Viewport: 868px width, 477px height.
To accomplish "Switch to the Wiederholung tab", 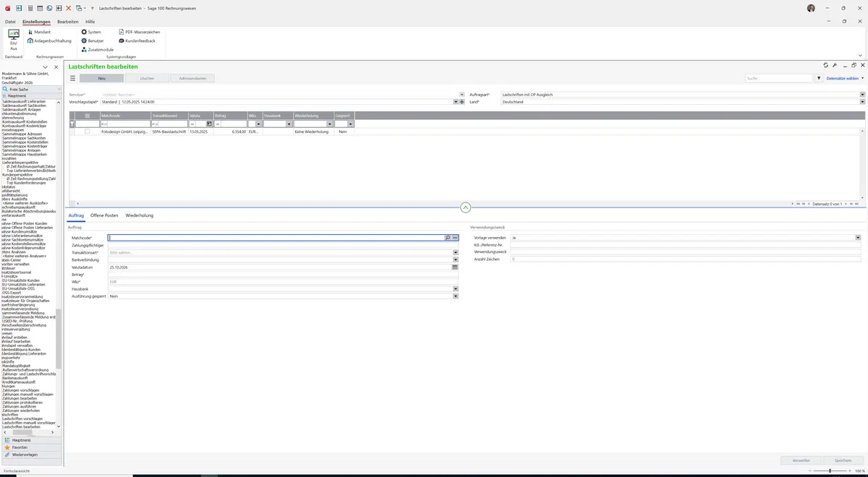I will (x=140, y=215).
